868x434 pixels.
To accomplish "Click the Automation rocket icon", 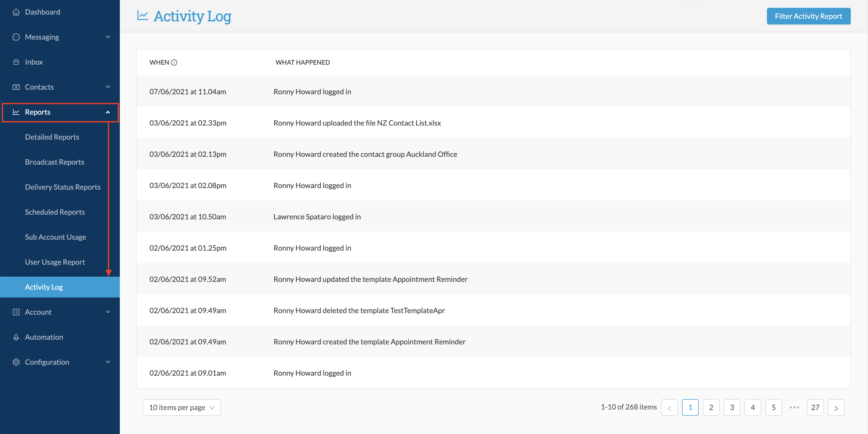I will (x=16, y=337).
